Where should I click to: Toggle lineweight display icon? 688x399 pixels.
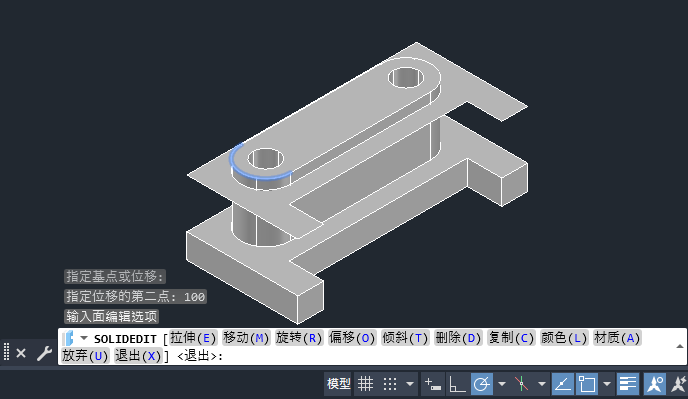pyautogui.click(x=627, y=385)
